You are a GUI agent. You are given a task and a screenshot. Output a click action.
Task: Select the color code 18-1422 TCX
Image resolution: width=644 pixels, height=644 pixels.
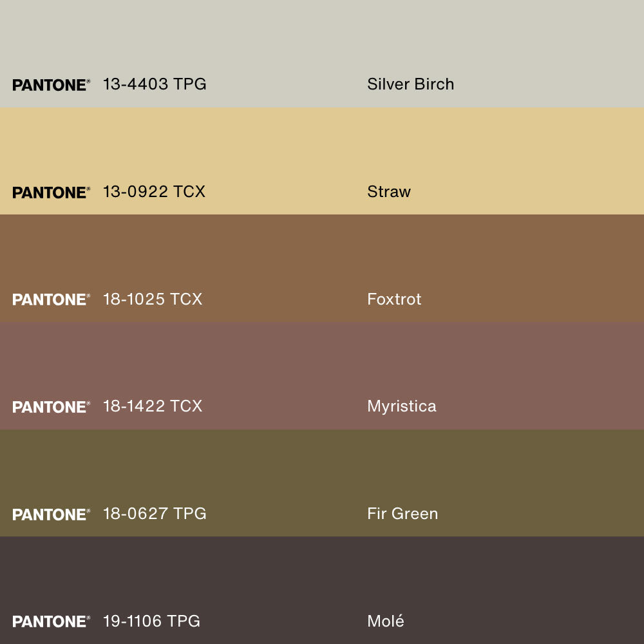click(153, 406)
